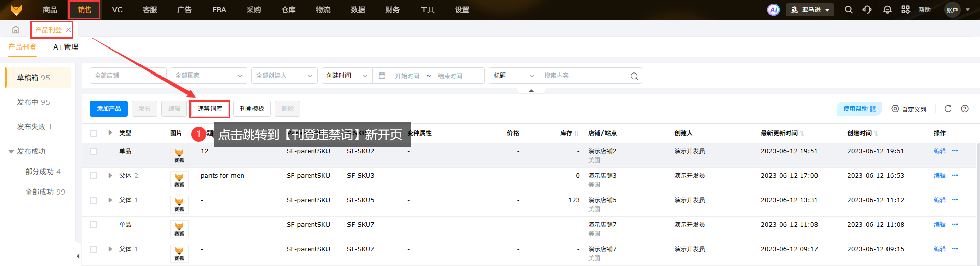Collapse the left sidebar arrow

point(78,256)
